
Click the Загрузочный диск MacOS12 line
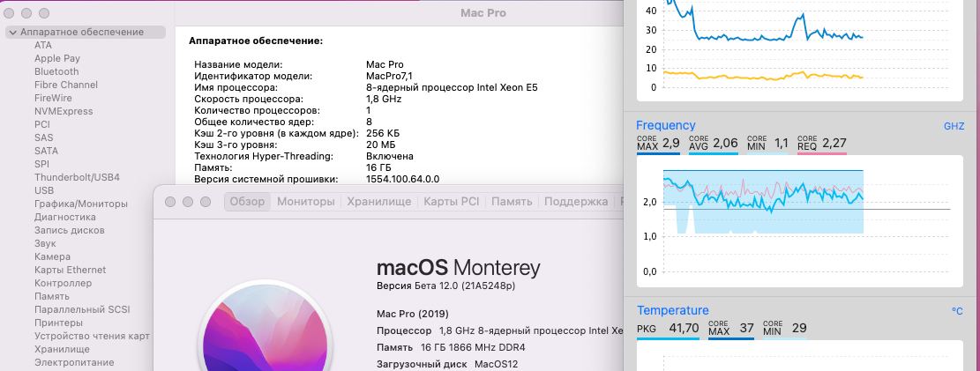click(x=447, y=364)
